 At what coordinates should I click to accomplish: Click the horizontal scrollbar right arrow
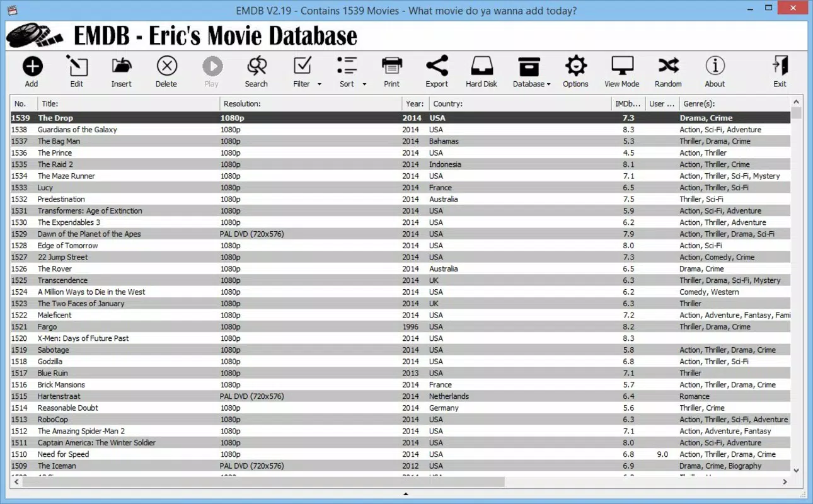pyautogui.click(x=785, y=482)
